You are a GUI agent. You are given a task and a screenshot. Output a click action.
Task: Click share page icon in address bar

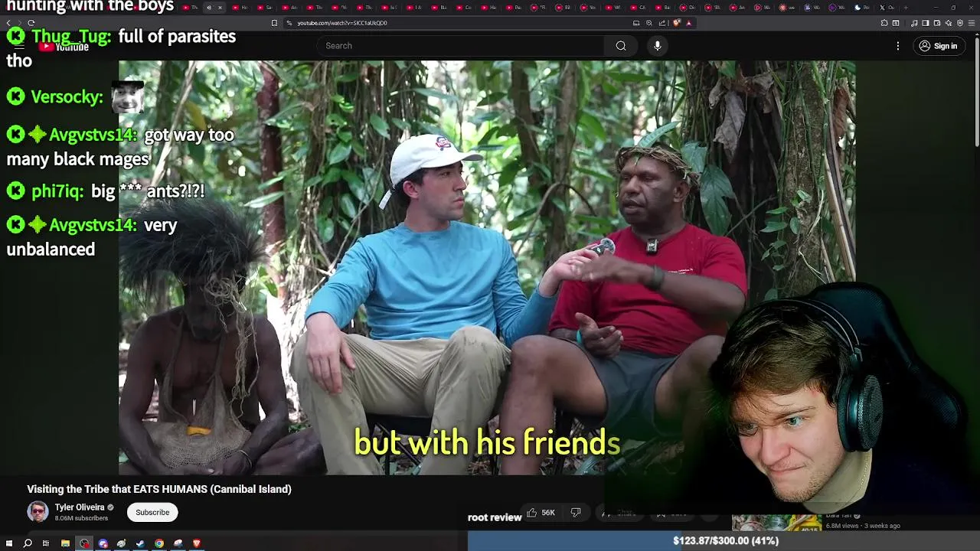[662, 23]
